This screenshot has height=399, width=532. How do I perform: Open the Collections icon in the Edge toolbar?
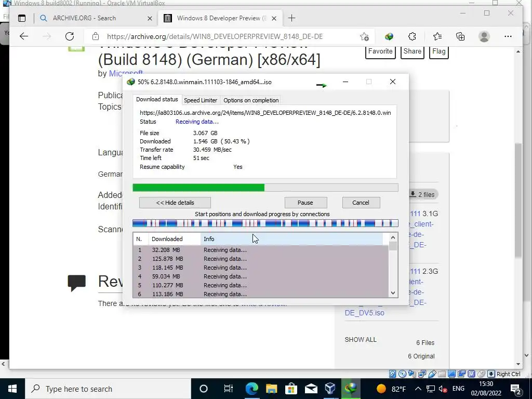[x=460, y=36]
